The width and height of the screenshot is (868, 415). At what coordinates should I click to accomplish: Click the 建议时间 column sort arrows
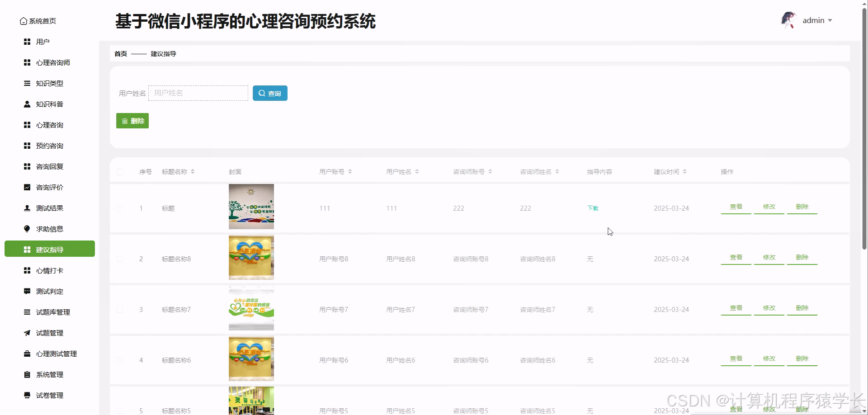685,171
